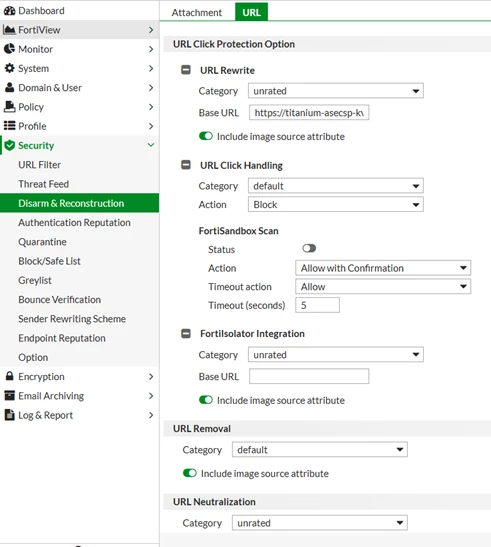Expand the FortiView menu chevron

coord(151,30)
